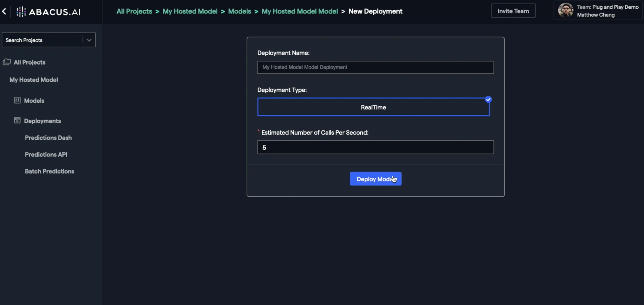Viewport: 644px width, 305px height.
Task: Navigate to Models breadcrumb link
Action: pos(239,11)
